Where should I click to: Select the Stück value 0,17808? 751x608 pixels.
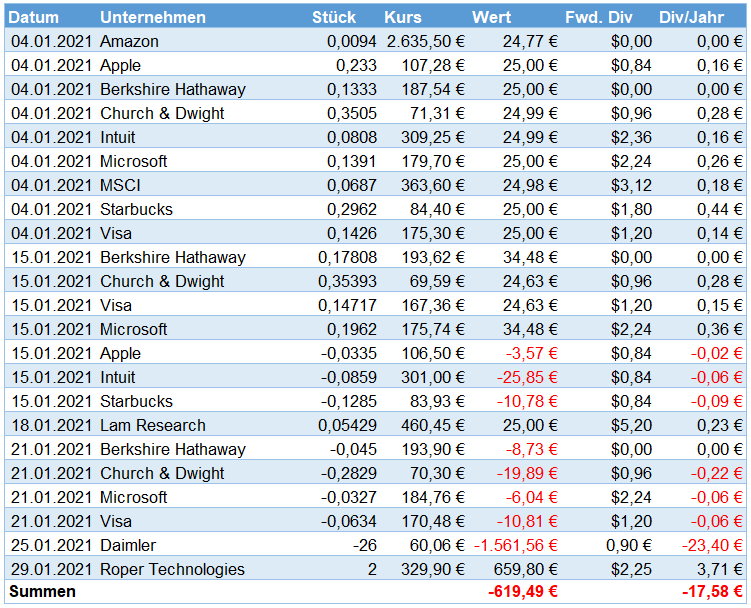coord(348,257)
